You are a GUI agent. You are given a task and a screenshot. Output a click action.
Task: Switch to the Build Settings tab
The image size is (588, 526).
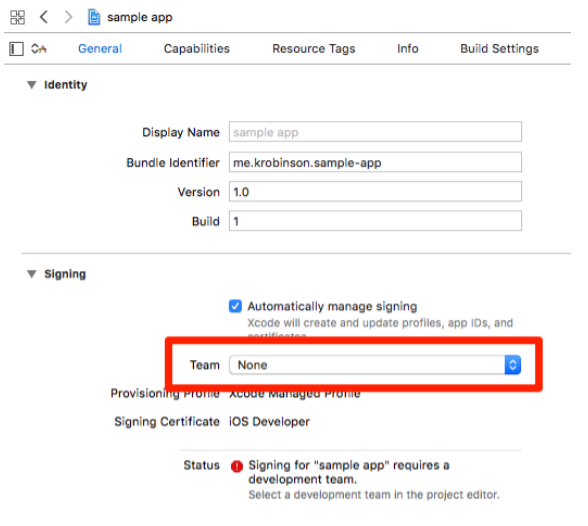[x=499, y=49]
